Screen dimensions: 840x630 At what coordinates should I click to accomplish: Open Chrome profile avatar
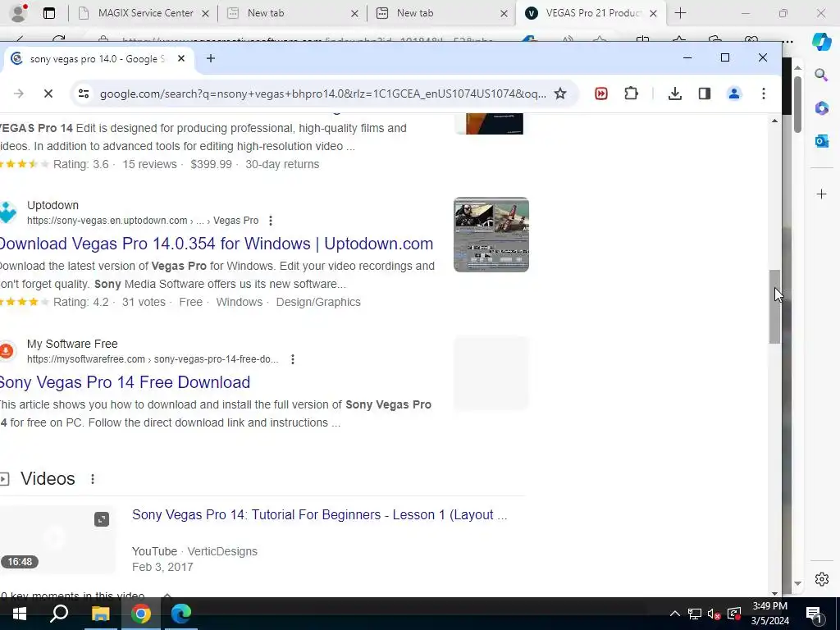(x=734, y=94)
